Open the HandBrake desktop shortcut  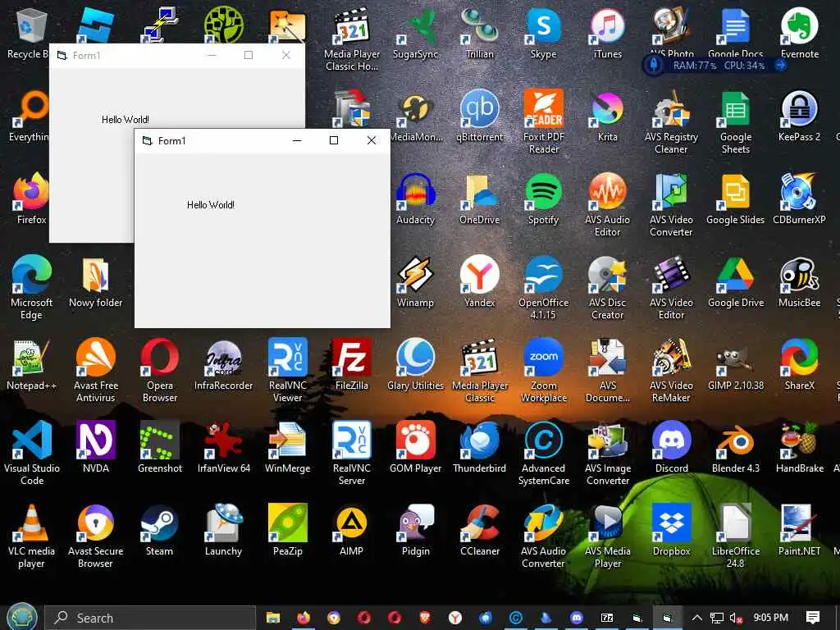(799, 447)
